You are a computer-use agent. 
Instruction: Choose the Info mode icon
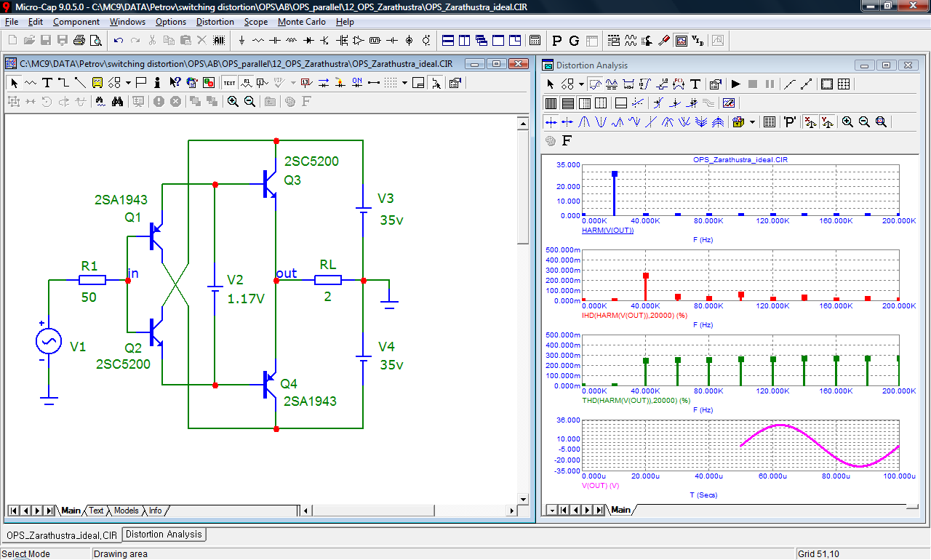[157, 83]
